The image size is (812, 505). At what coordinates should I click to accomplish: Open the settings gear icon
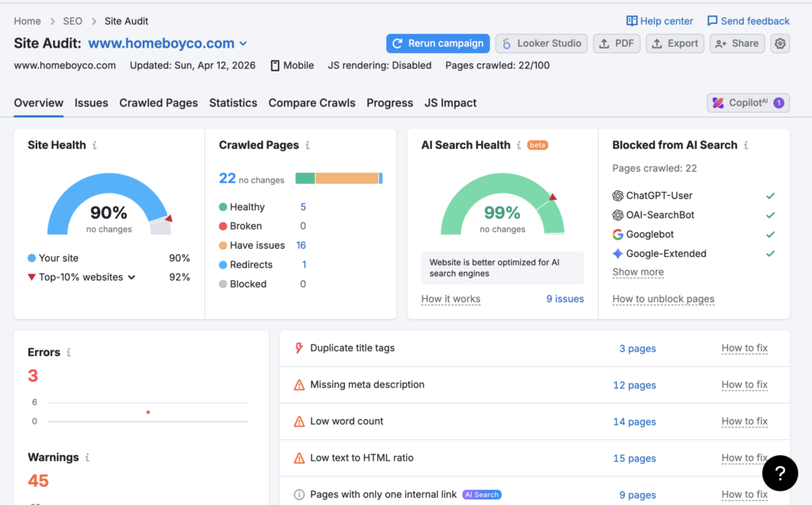pos(780,44)
